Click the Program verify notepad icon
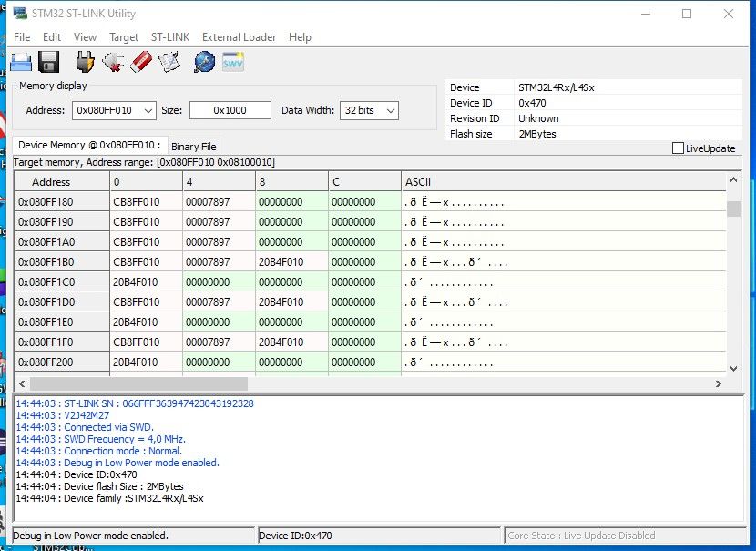 (x=169, y=62)
